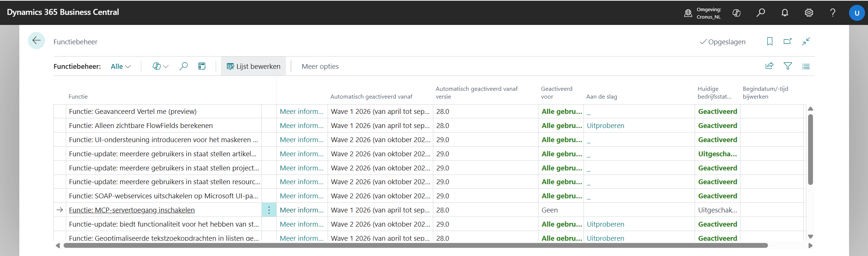This screenshot has width=868, height=256.
Task: Search the list with the toolbar magnifier
Action: 183,66
